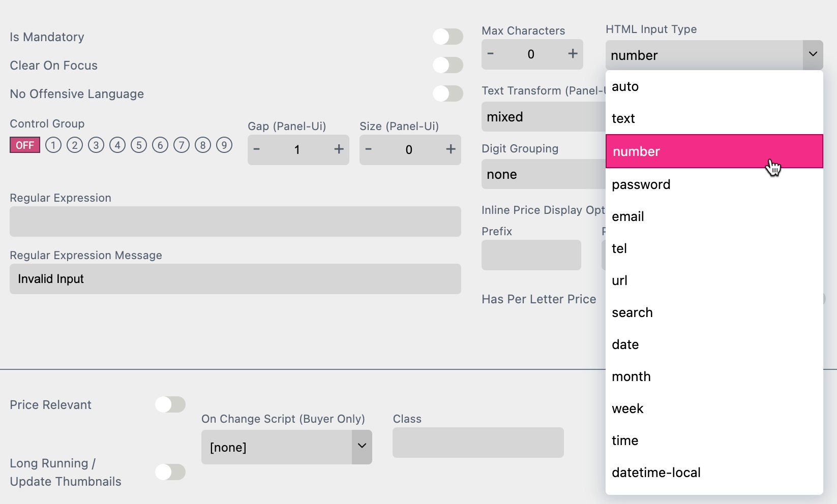Enable the Clear On Focus toggle

click(448, 65)
